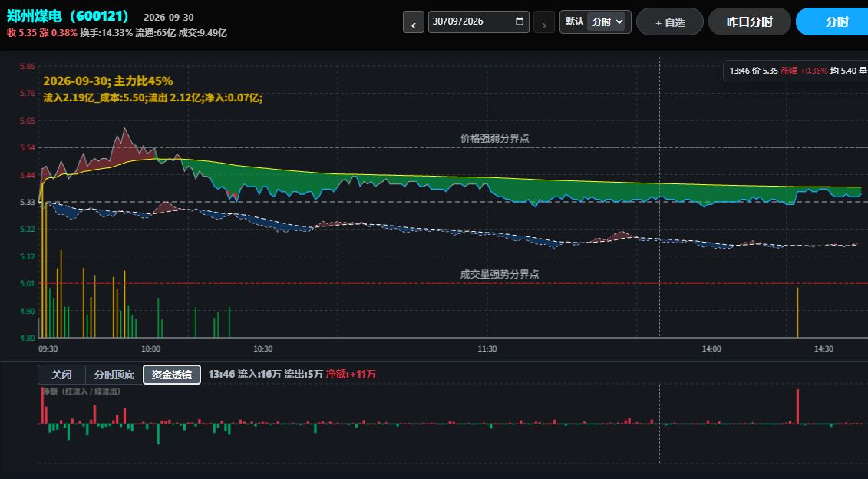Go to the previous trading day arrow

[x=414, y=22]
